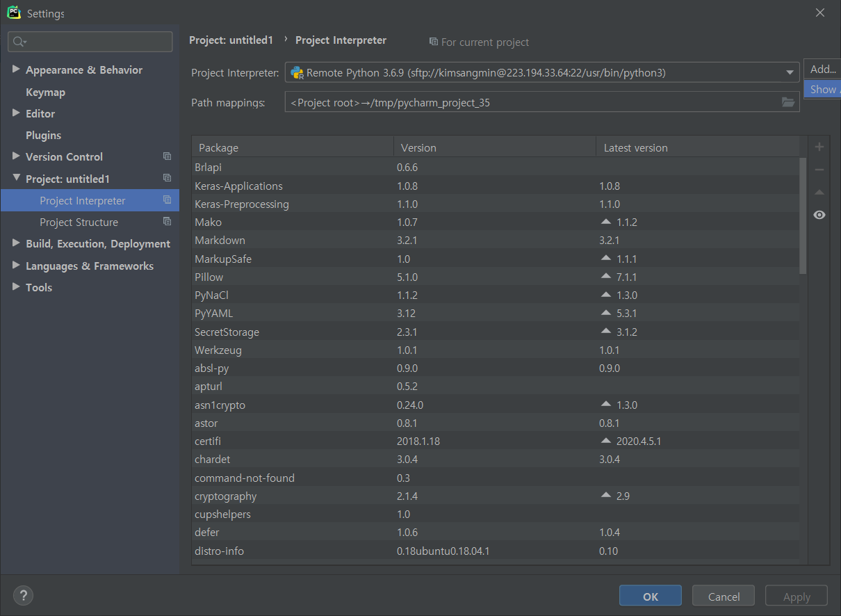The width and height of the screenshot is (841, 616).
Task: Select the absl-py package row
Action: click(496, 368)
